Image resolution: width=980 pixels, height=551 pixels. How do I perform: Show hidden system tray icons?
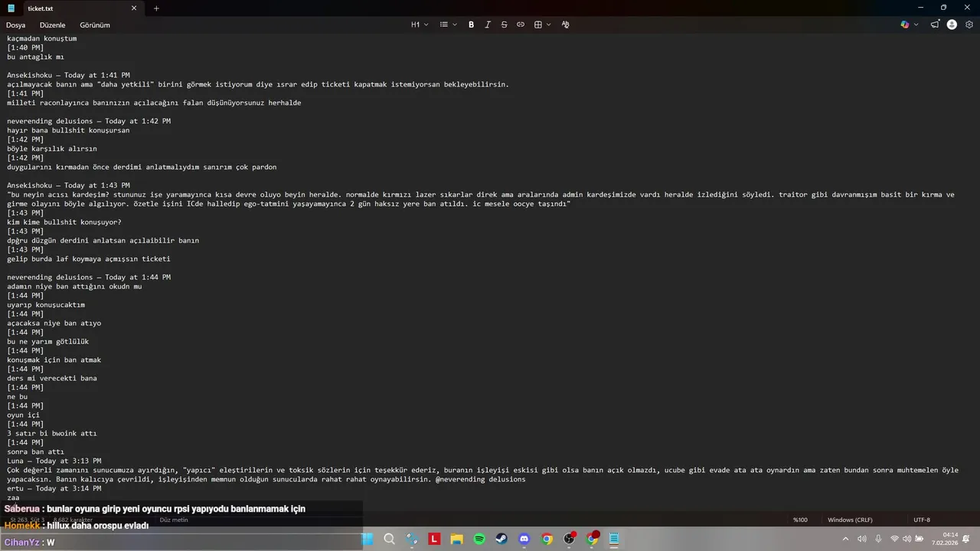click(845, 539)
